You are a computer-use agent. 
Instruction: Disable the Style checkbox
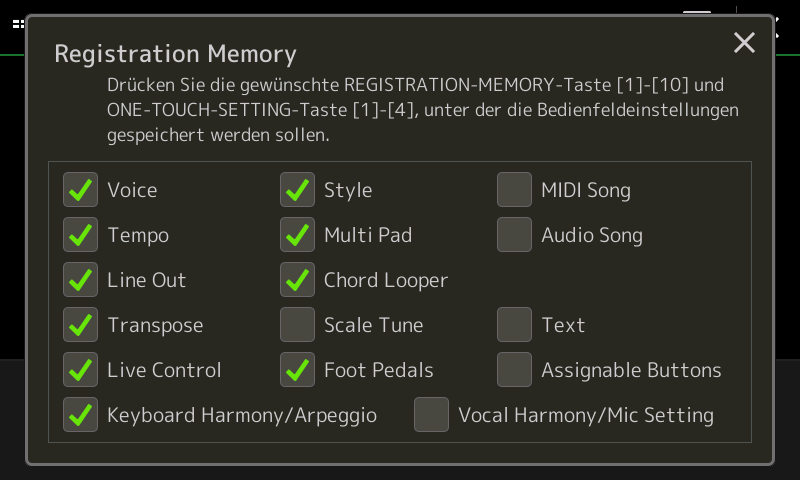(x=297, y=190)
